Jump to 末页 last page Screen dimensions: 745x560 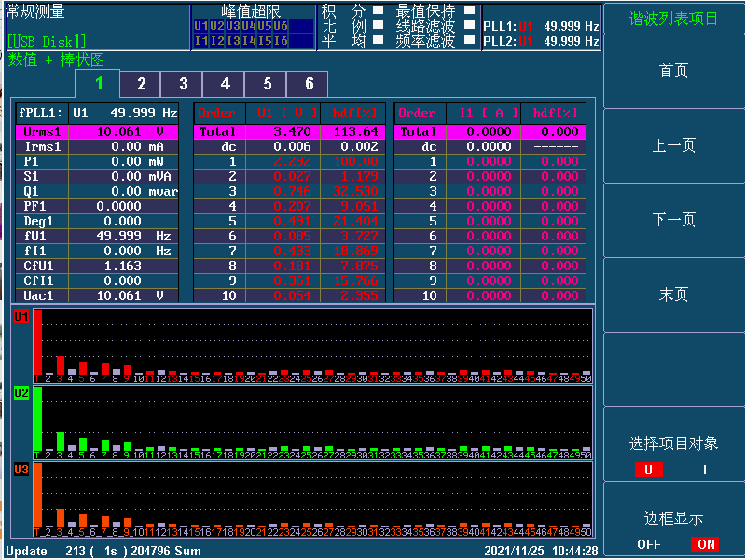pos(674,295)
